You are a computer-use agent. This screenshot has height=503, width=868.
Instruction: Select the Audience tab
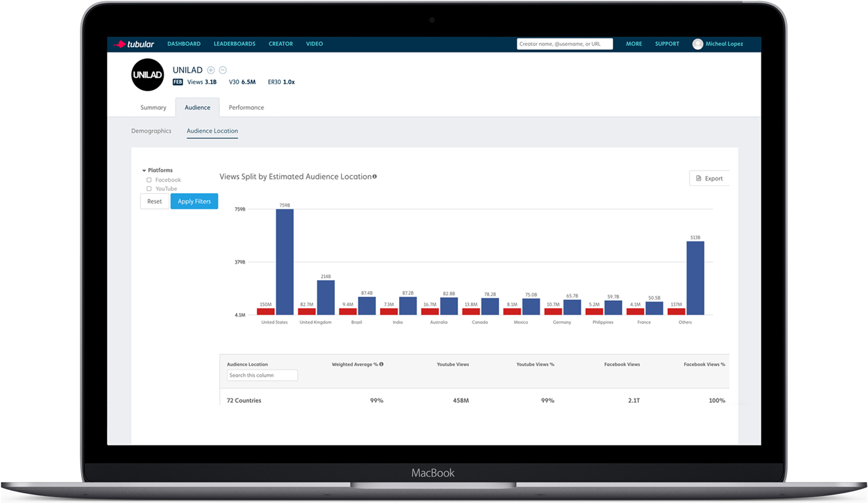point(198,107)
